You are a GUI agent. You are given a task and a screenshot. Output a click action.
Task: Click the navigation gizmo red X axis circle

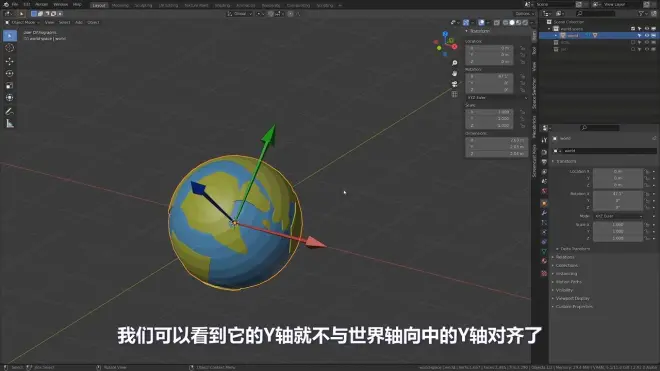(x=455, y=47)
